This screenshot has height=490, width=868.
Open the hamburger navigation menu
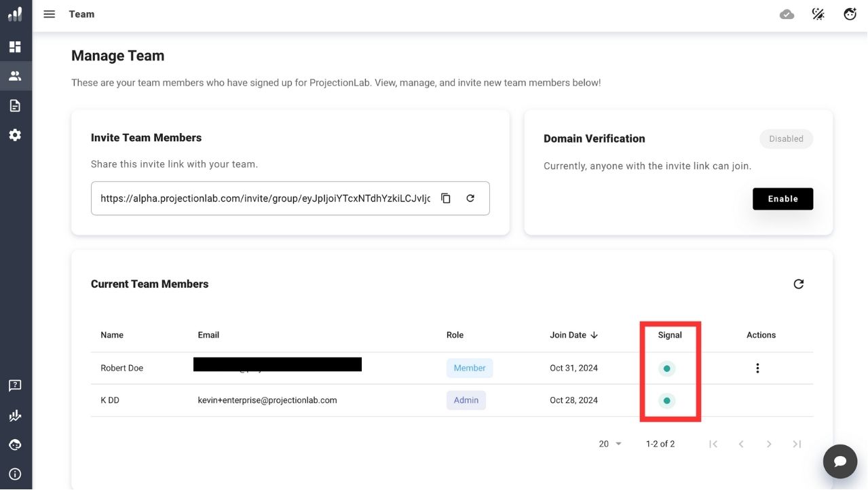click(x=49, y=14)
